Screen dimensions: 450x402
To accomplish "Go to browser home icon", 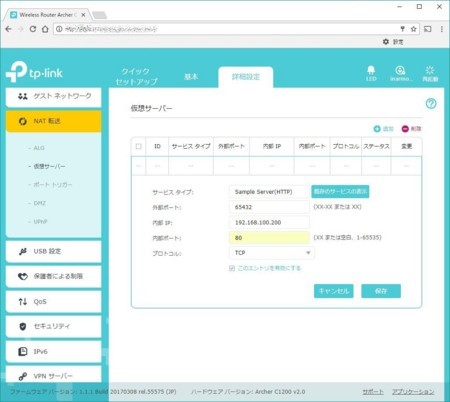I will 45,29.
